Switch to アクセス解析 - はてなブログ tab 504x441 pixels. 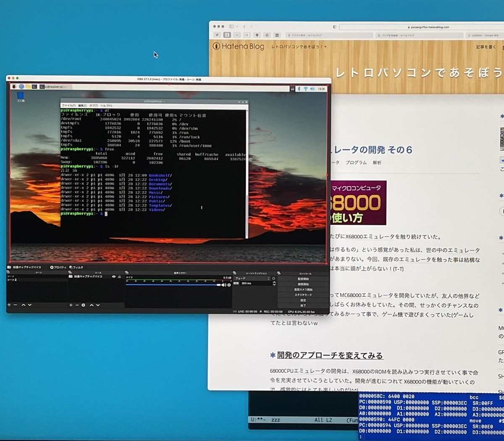pos(329,35)
